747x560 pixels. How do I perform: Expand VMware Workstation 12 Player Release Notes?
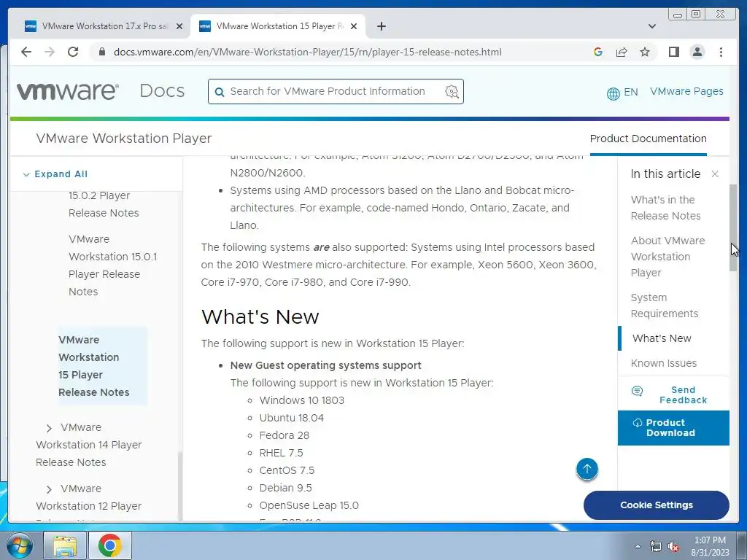pos(49,489)
